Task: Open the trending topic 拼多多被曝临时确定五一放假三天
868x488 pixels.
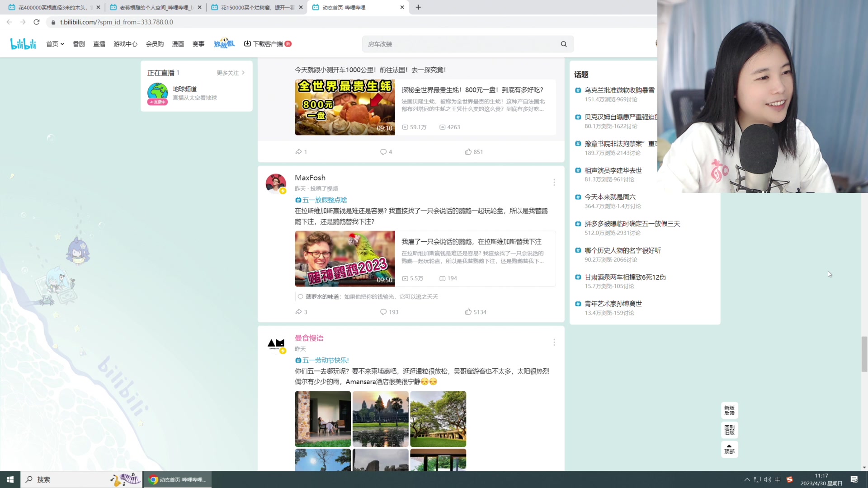Action: [632, 224]
